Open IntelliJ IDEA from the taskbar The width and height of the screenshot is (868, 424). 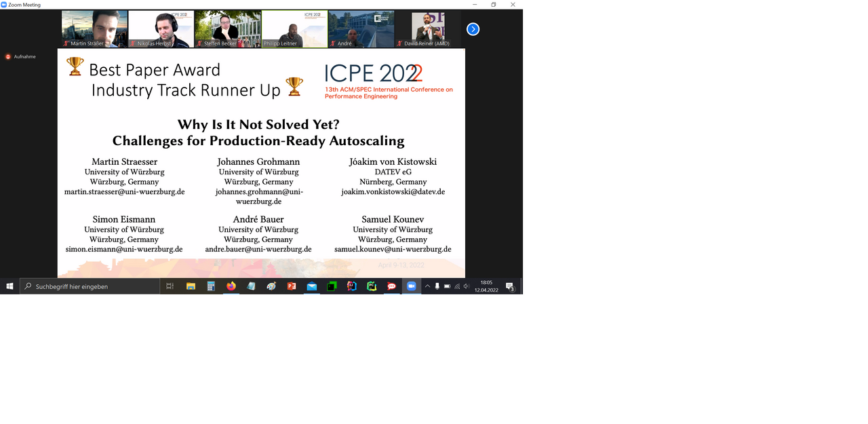[351, 286]
